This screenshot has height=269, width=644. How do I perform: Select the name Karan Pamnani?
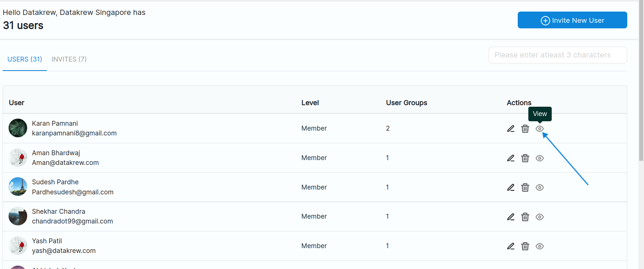coord(55,123)
